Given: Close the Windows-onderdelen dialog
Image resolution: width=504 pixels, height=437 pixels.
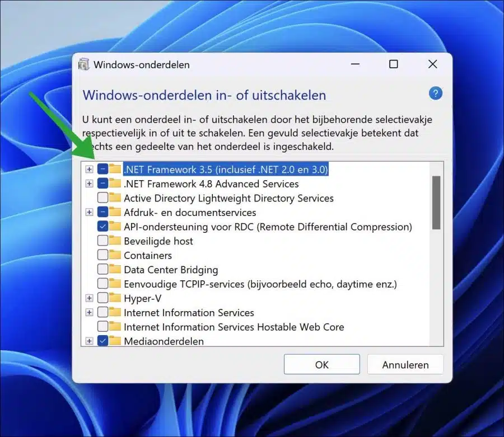Looking at the screenshot, I should coord(433,64).
